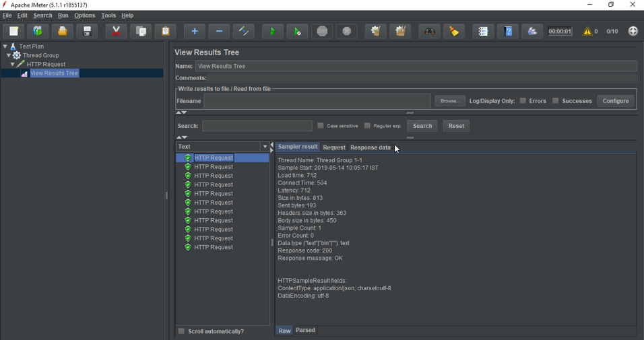Open the Help menu
Screen dimensions: 644x340
pyautogui.click(x=127, y=15)
